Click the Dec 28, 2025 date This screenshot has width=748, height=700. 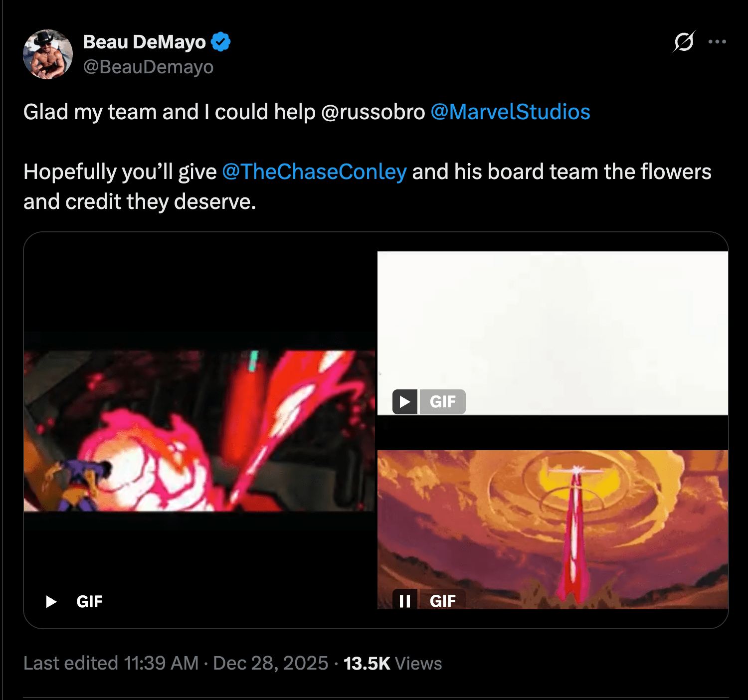(270, 664)
